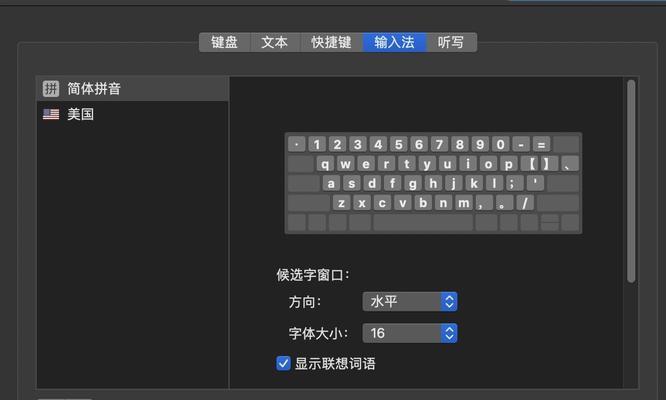This screenshot has height=400, width=666.
Task: Click the keyboard layout preview image
Action: (x=433, y=183)
